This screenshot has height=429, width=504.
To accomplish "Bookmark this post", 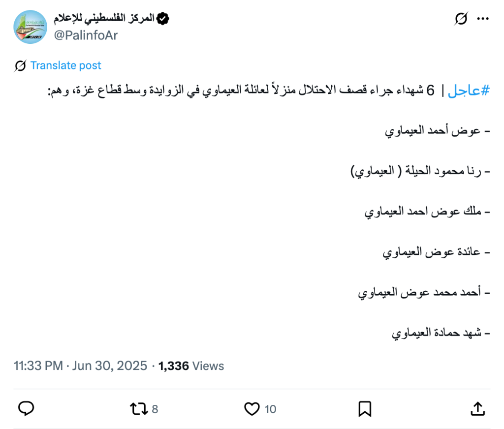I will (x=365, y=408).
